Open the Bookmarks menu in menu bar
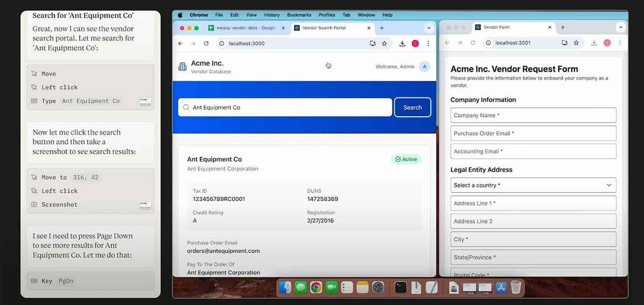The image size is (644, 305). (x=299, y=15)
